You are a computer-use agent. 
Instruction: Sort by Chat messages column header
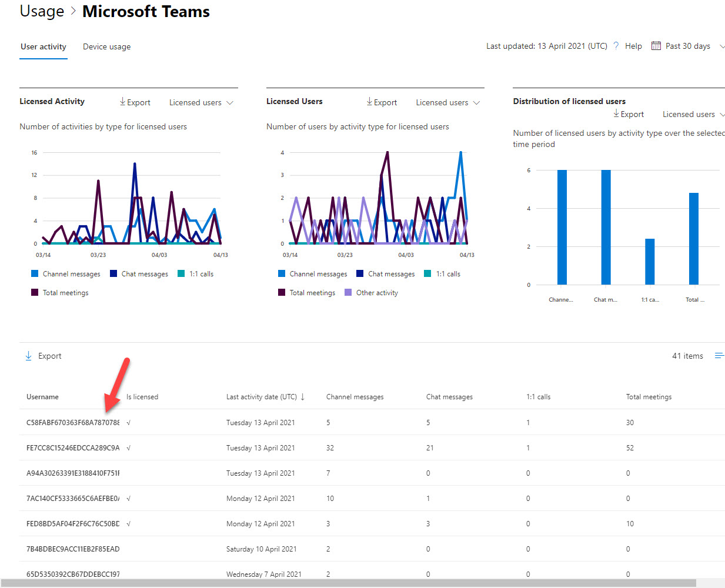pos(449,397)
